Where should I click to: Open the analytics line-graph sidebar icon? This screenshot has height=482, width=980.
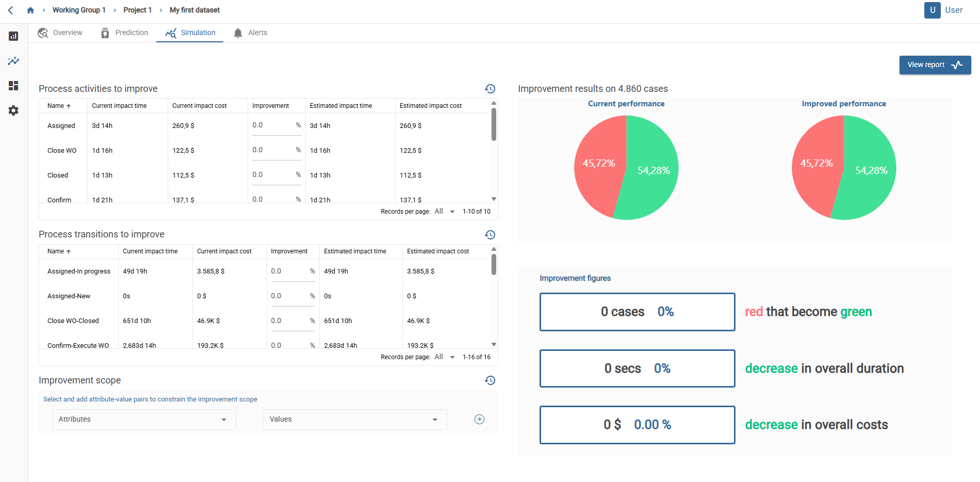13,61
